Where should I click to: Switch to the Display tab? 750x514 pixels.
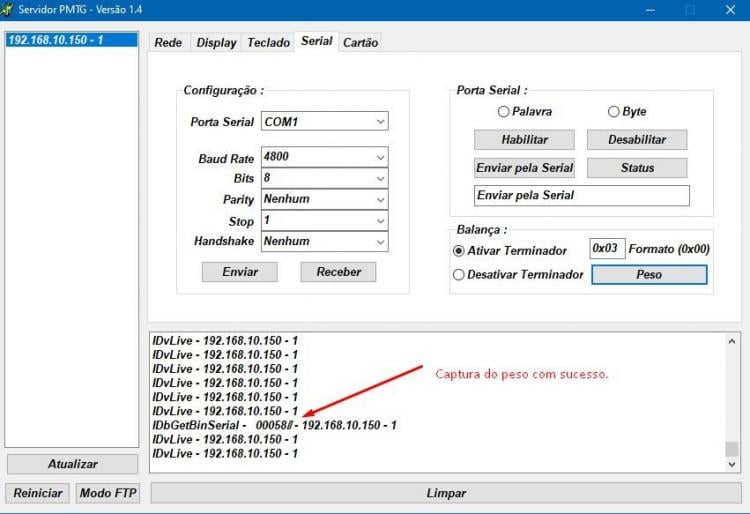pyautogui.click(x=217, y=43)
